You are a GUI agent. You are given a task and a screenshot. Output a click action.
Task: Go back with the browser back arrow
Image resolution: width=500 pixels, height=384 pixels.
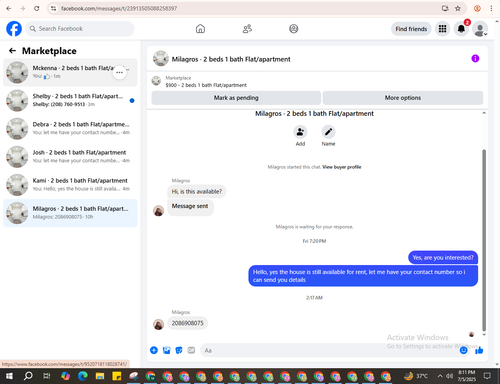9,8
